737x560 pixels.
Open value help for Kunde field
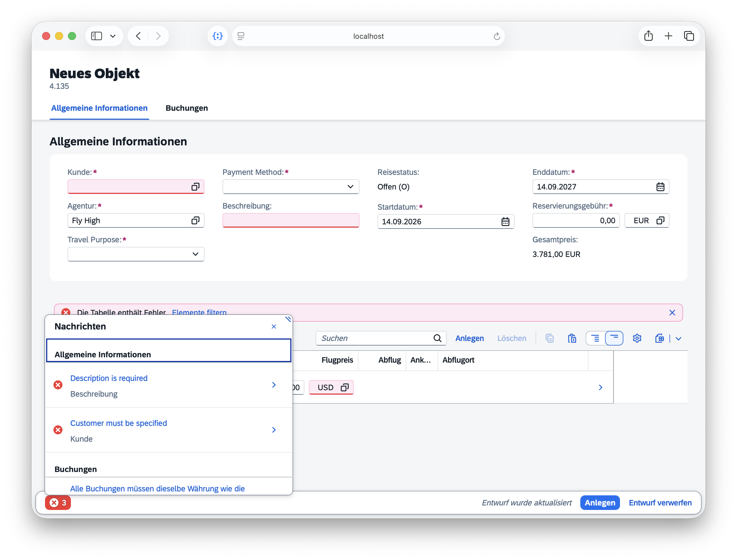196,187
